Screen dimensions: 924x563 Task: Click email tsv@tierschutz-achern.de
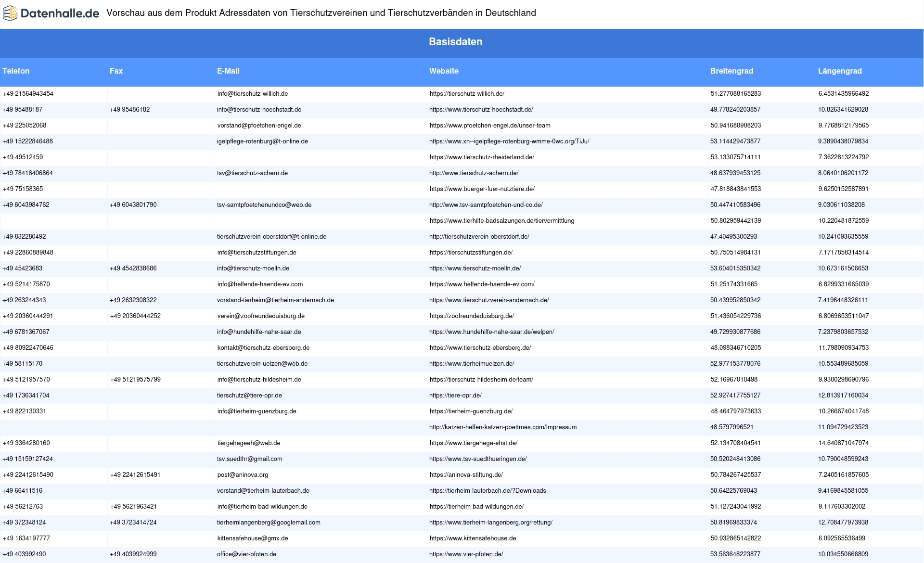(x=253, y=173)
